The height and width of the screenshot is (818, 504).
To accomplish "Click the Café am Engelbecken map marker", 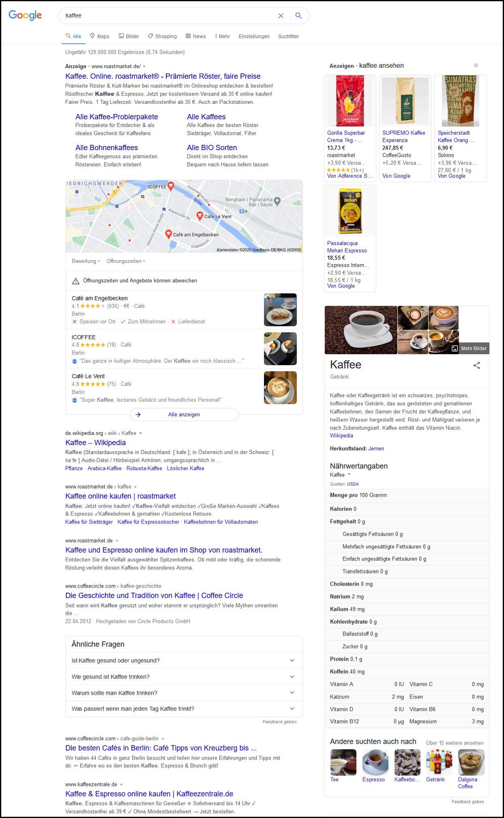I will pyautogui.click(x=168, y=234).
